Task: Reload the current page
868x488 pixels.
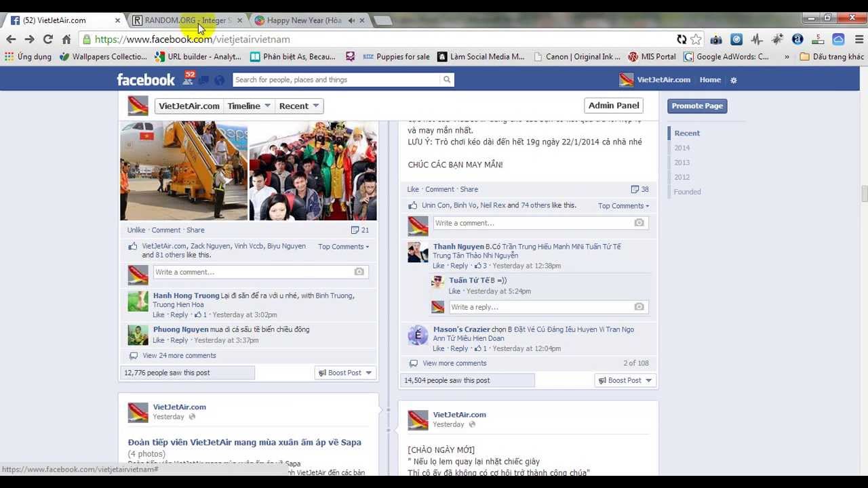Action: [48, 39]
